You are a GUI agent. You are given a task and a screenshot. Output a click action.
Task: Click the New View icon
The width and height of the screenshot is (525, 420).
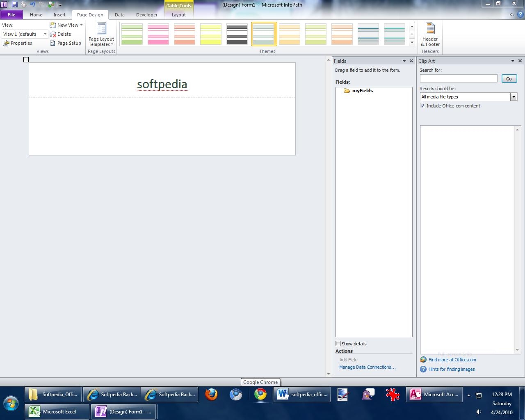pyautogui.click(x=53, y=25)
